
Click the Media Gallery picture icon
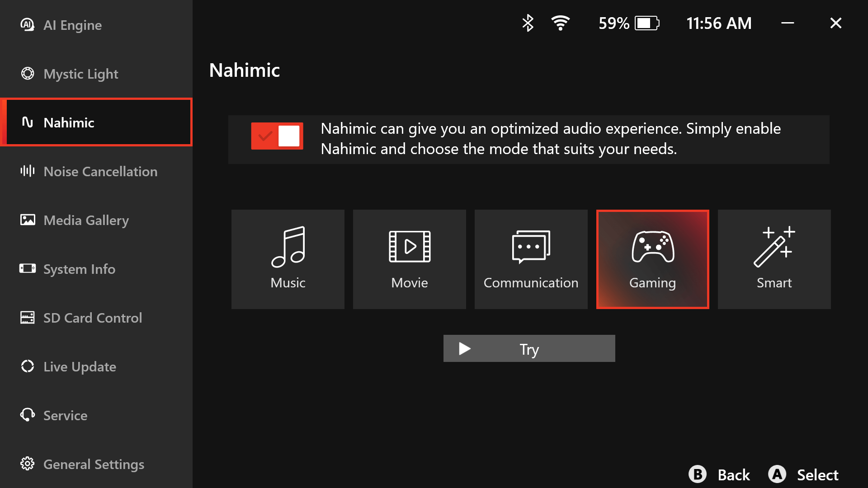pos(28,220)
